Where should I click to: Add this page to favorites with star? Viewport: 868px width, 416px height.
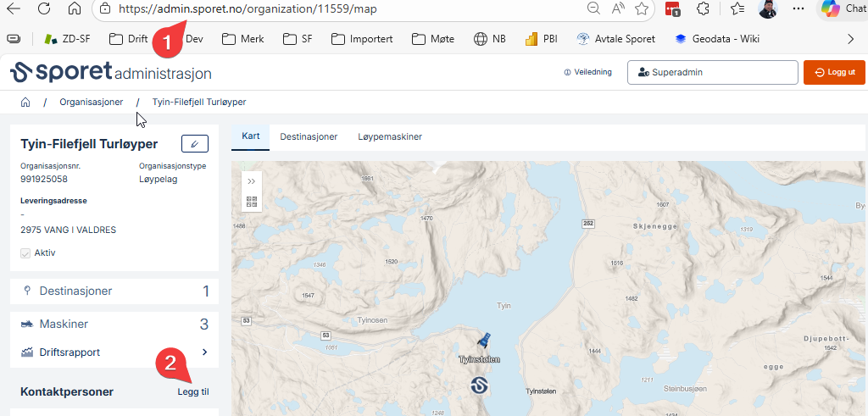642,9
